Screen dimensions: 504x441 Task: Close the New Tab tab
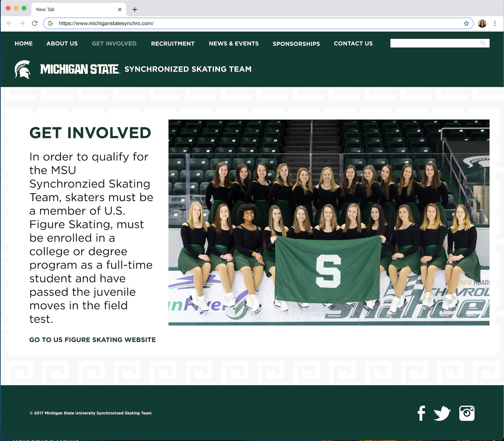[x=120, y=9]
